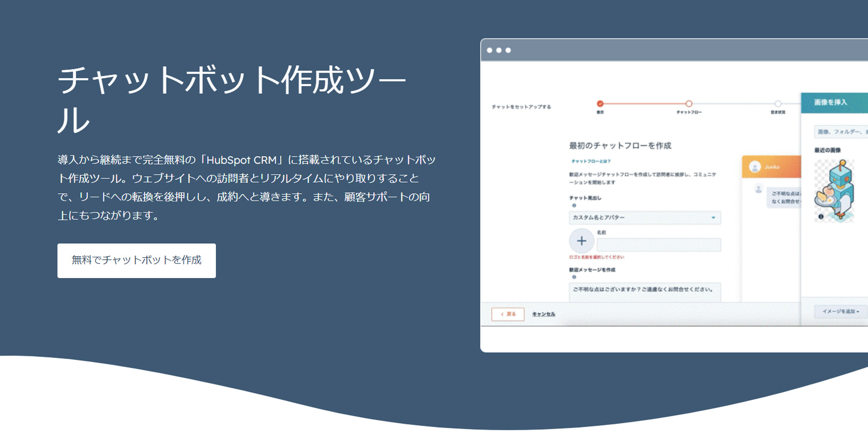Click the chat preview message bubble

784,198
